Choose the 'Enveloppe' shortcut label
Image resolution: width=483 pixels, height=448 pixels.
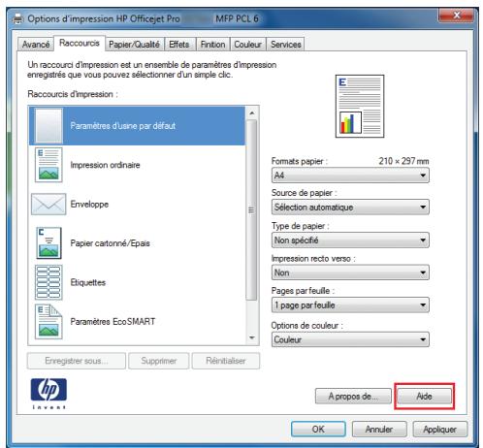click(89, 205)
